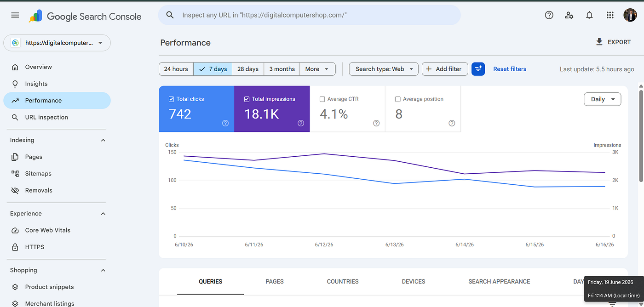Enable the Average CTR checkbox

tap(322, 99)
